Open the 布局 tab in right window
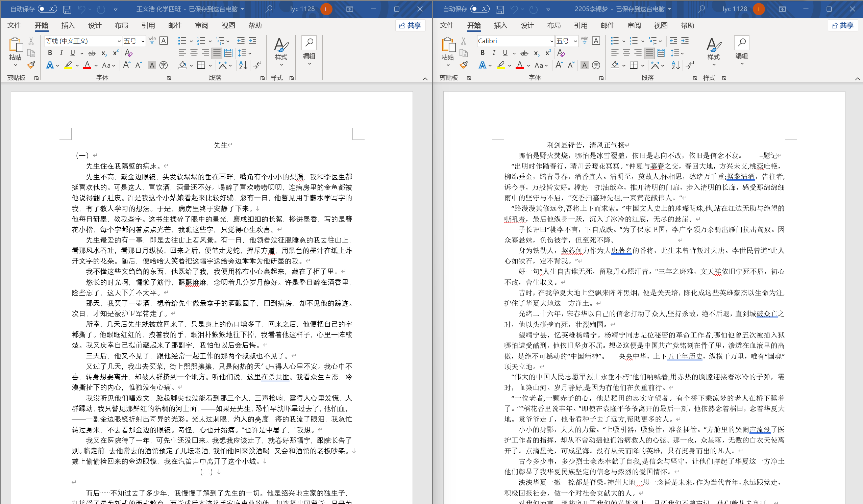 [554, 25]
